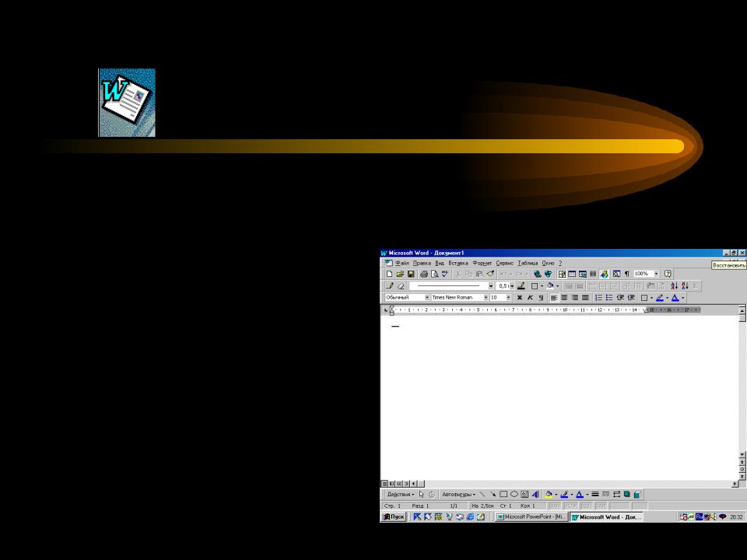This screenshot has width=747, height=560.
Task: Click the Drawing toolbar icon
Action: coord(604,274)
